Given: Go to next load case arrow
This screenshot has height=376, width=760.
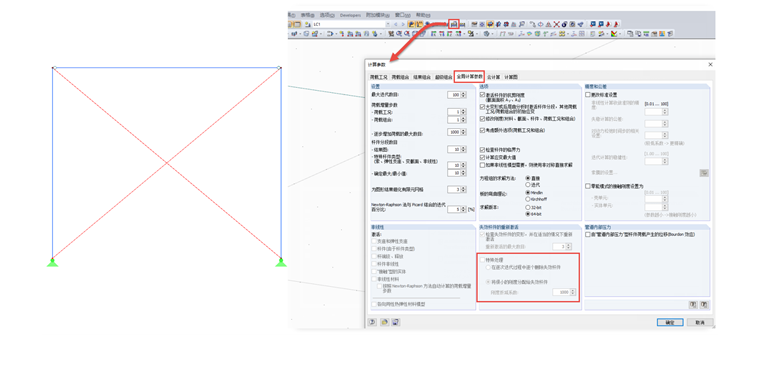Looking at the screenshot, I should [402, 24].
